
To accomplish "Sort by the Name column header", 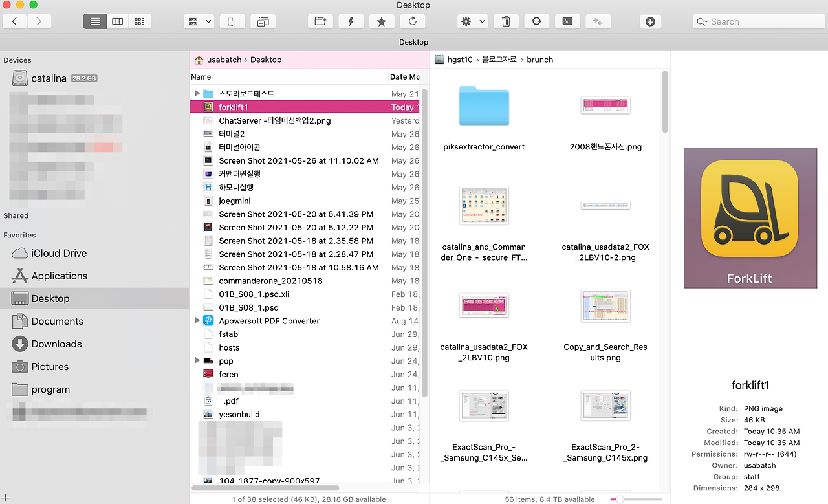I will pyautogui.click(x=289, y=77).
